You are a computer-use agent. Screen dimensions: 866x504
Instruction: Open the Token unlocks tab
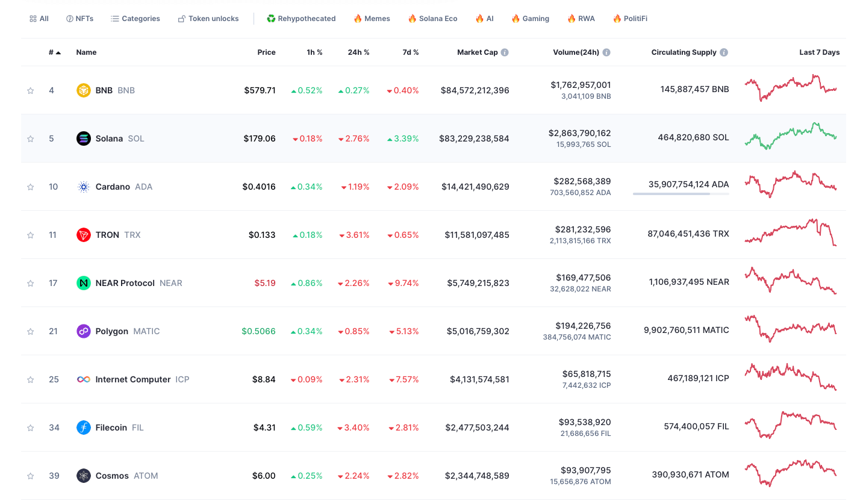pos(208,19)
